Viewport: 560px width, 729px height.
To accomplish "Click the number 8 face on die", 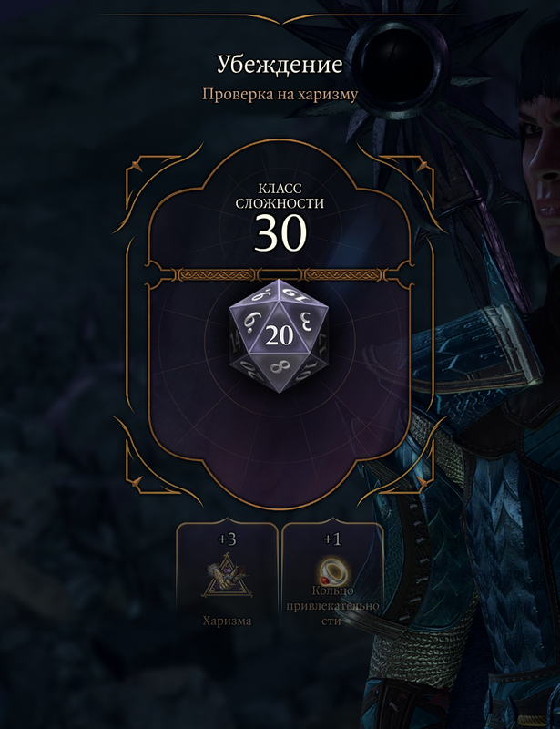I will 279,368.
